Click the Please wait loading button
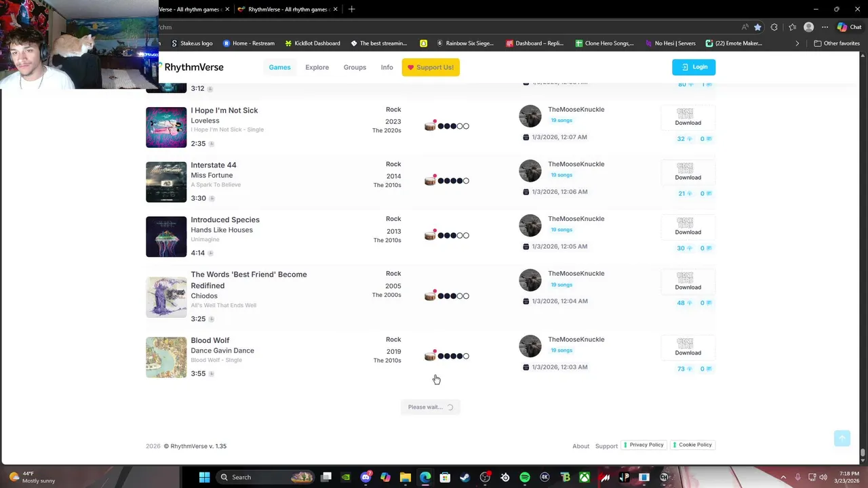Viewport: 868px width, 488px height. [x=431, y=407]
